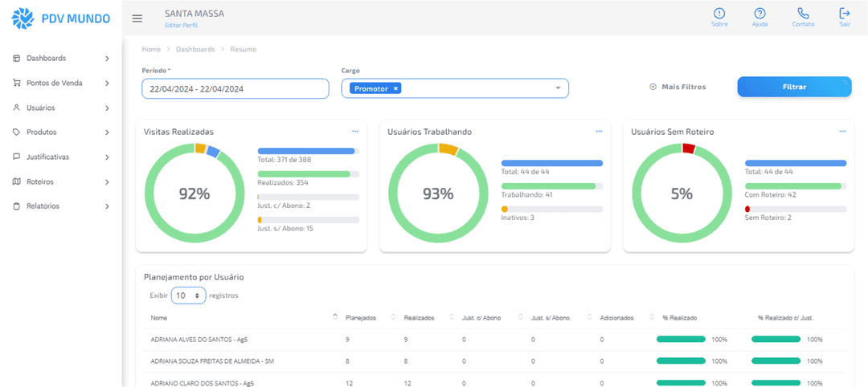The width and height of the screenshot is (868, 387).
Task: Click the Filtrar button
Action: [794, 87]
